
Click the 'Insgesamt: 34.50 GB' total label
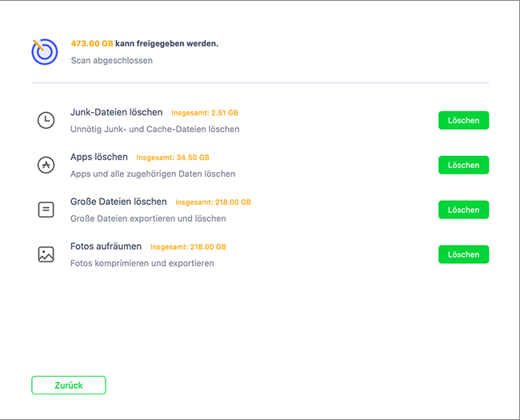point(173,158)
